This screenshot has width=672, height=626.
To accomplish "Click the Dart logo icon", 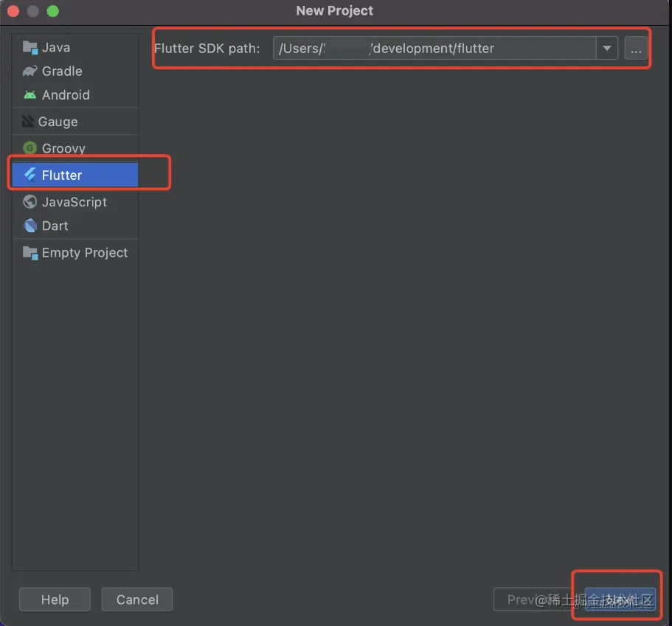I will click(x=30, y=226).
